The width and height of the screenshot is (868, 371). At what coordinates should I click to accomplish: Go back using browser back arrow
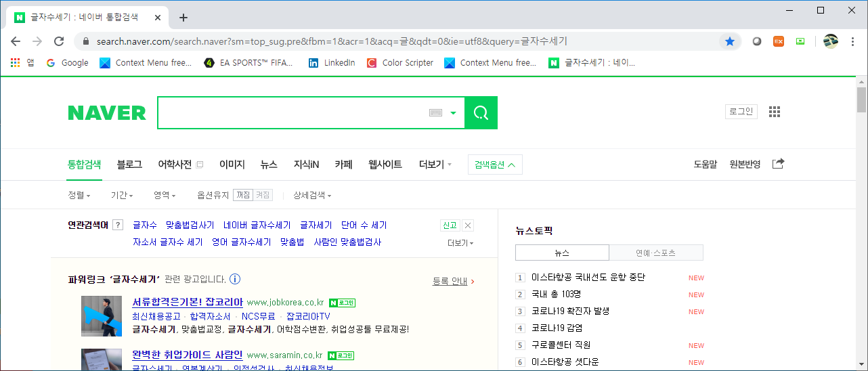[16, 41]
